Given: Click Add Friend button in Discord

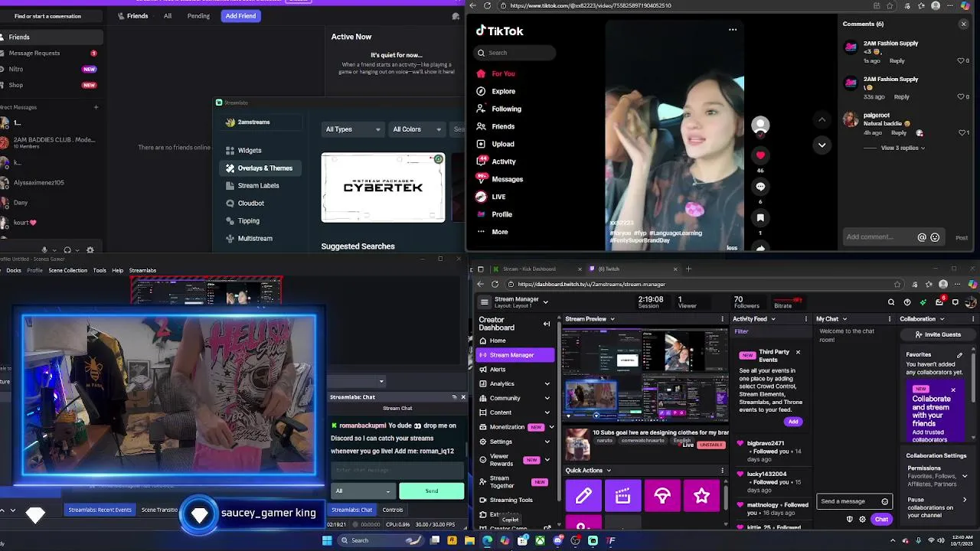Looking at the screenshot, I should [x=240, y=16].
